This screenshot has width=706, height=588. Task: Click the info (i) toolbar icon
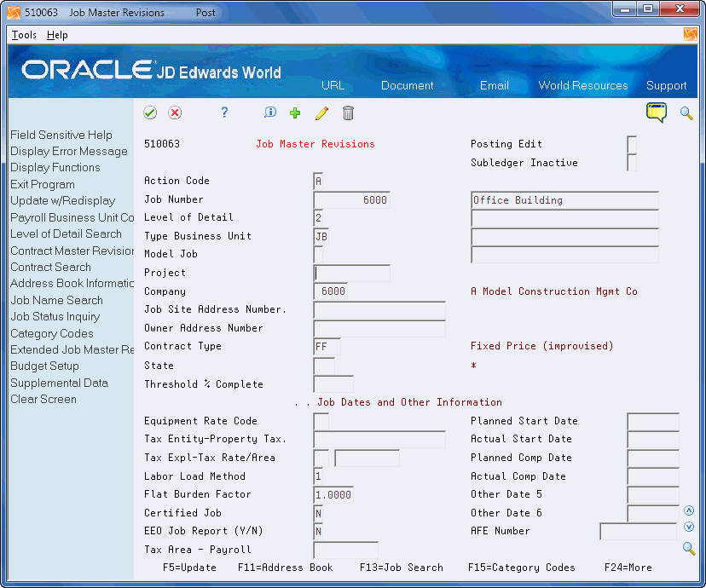[x=270, y=112]
